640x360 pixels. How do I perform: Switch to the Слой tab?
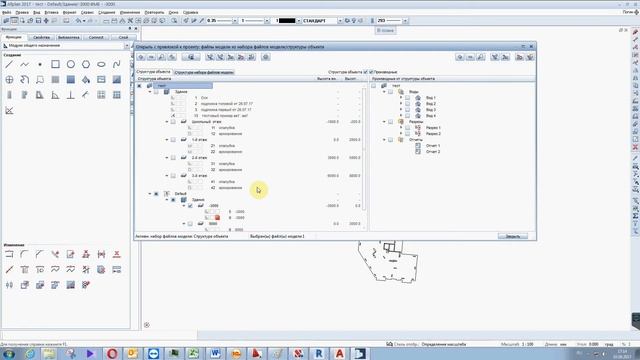(123, 37)
